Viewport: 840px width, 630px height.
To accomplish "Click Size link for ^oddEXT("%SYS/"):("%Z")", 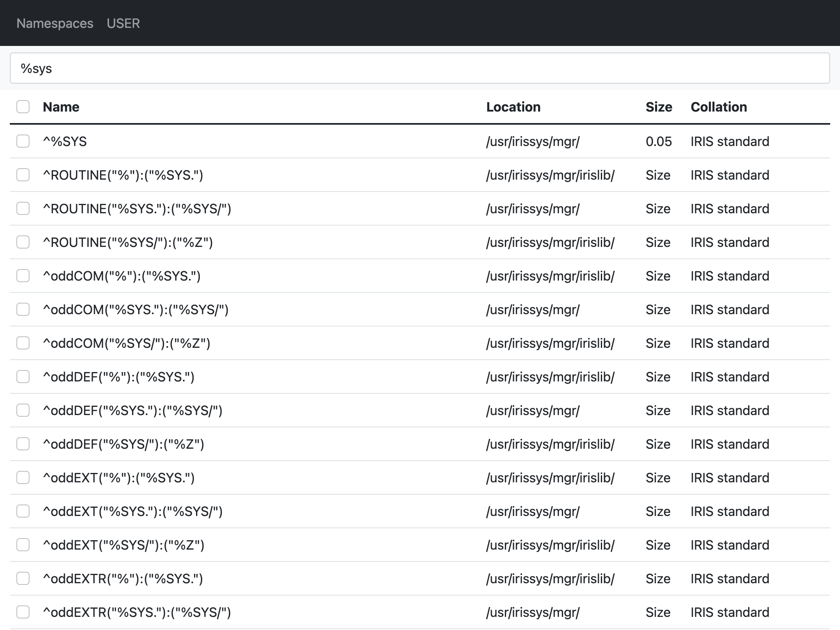I will point(657,545).
